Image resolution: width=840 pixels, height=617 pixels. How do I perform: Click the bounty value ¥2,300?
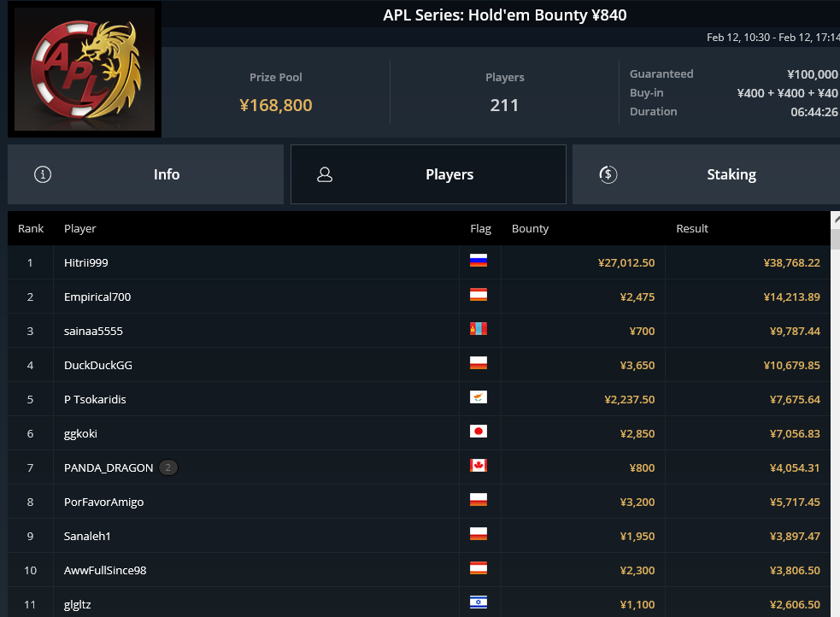click(637, 570)
